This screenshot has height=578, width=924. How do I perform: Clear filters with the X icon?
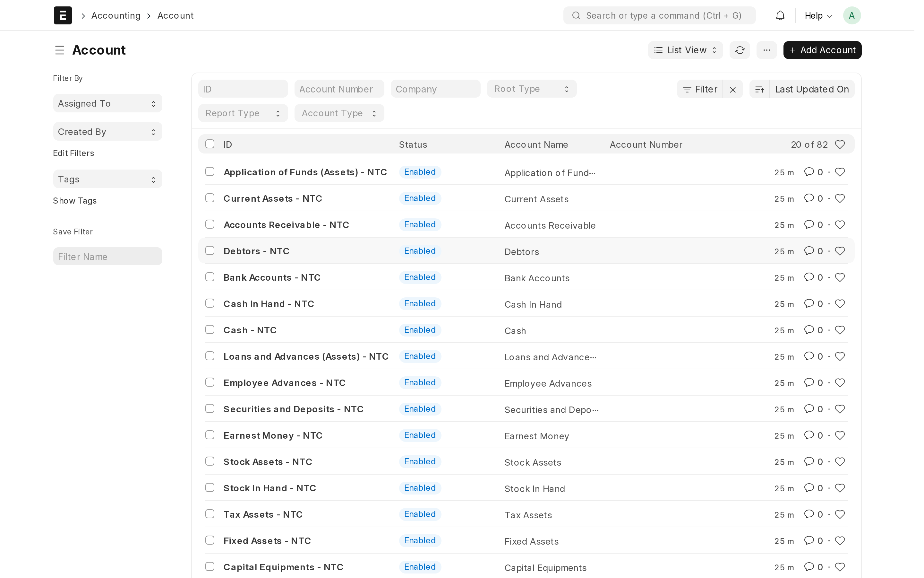pyautogui.click(x=732, y=90)
